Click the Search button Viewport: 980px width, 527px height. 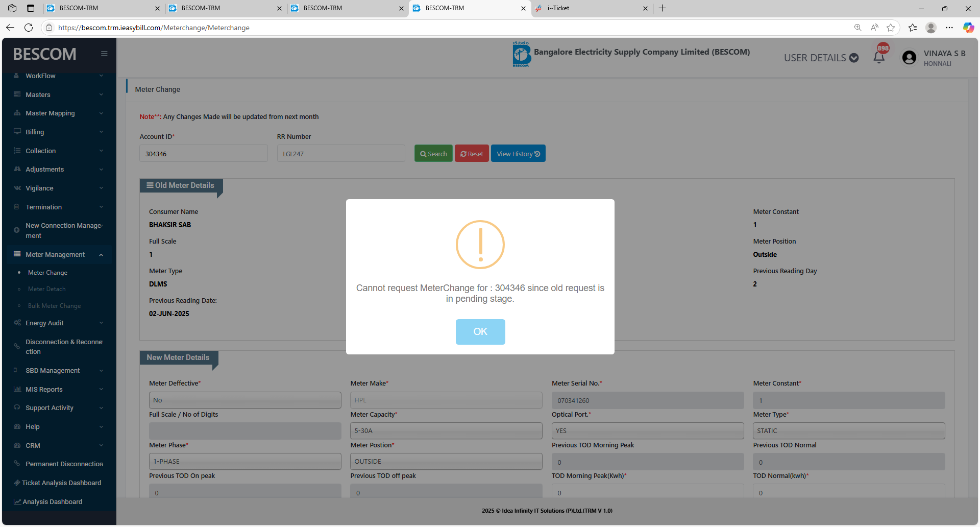433,154
